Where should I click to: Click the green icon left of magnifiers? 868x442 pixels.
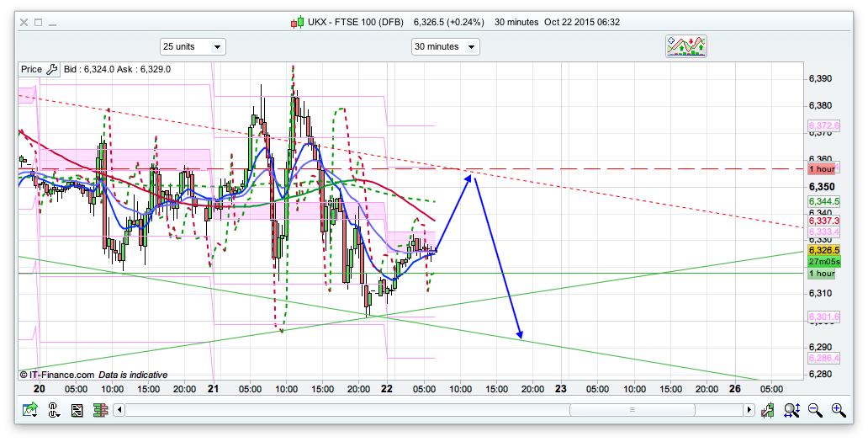click(769, 410)
